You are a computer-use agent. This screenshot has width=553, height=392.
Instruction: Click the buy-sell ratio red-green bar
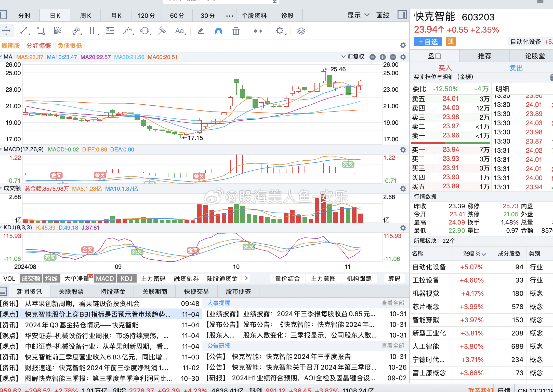click(450, 143)
